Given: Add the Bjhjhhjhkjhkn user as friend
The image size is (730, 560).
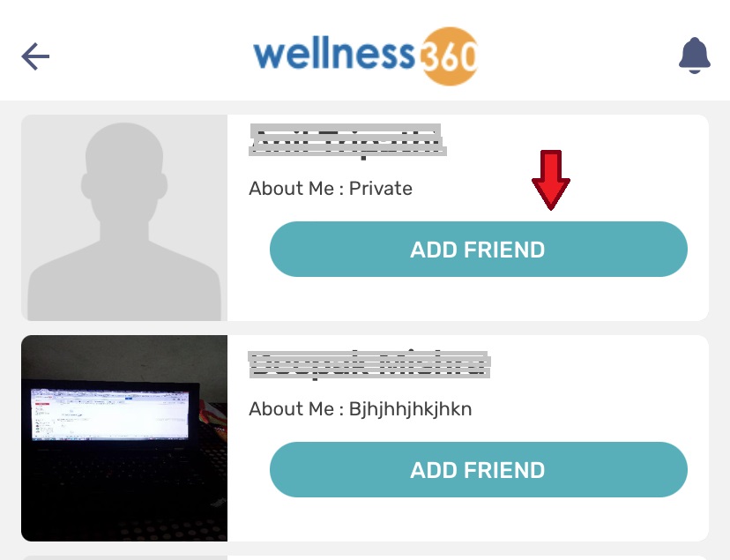Looking at the screenshot, I should point(478,470).
